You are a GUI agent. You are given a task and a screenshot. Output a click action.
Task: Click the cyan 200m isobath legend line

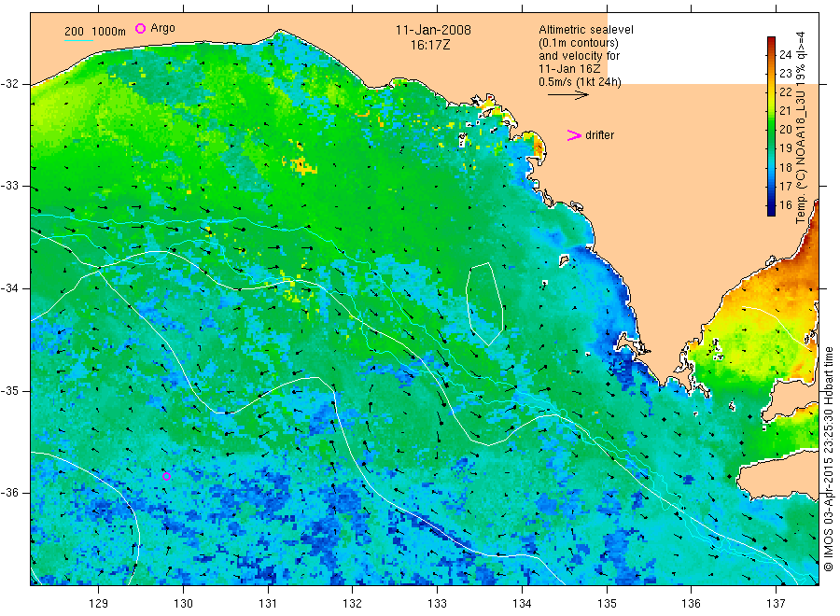pyautogui.click(x=78, y=40)
